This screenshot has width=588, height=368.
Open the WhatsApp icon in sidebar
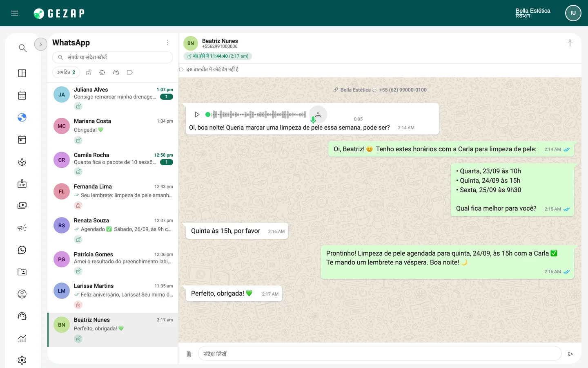pos(22,250)
